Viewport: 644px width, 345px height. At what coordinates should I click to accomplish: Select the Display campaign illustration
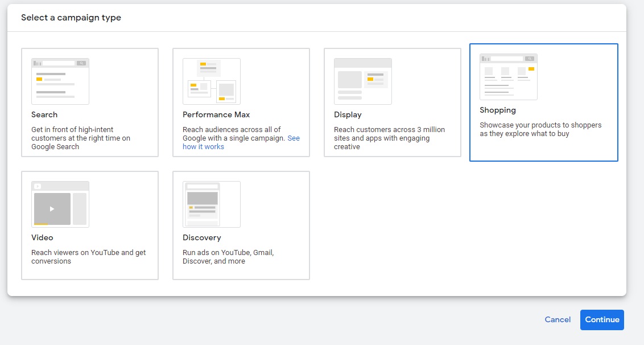point(362,81)
